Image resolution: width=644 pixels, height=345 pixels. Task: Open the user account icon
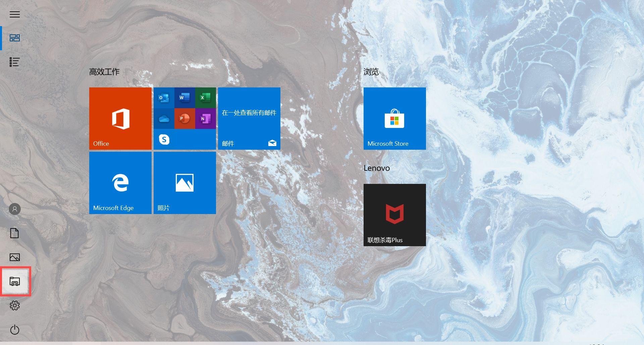click(x=14, y=209)
